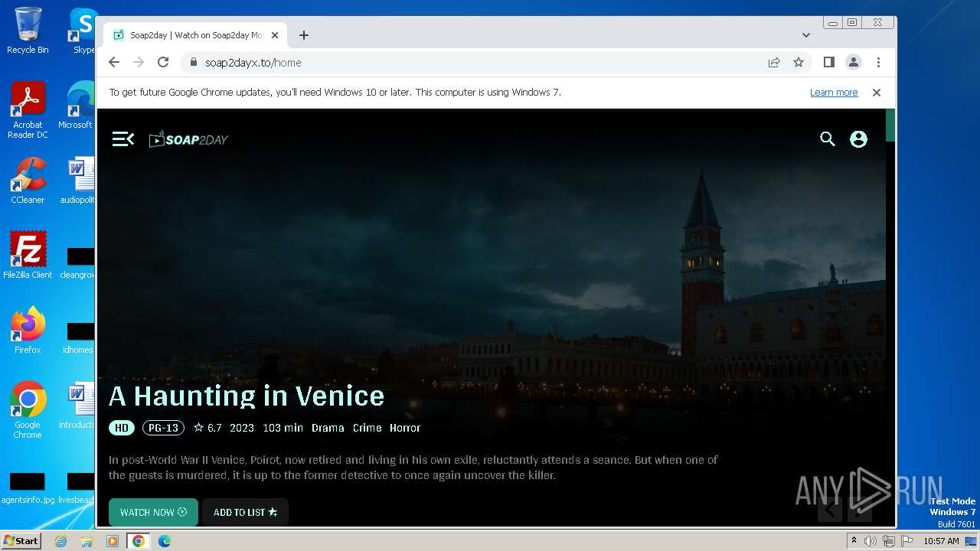This screenshot has height=551, width=980.
Task: Click the Windows Start button
Action: tap(21, 541)
